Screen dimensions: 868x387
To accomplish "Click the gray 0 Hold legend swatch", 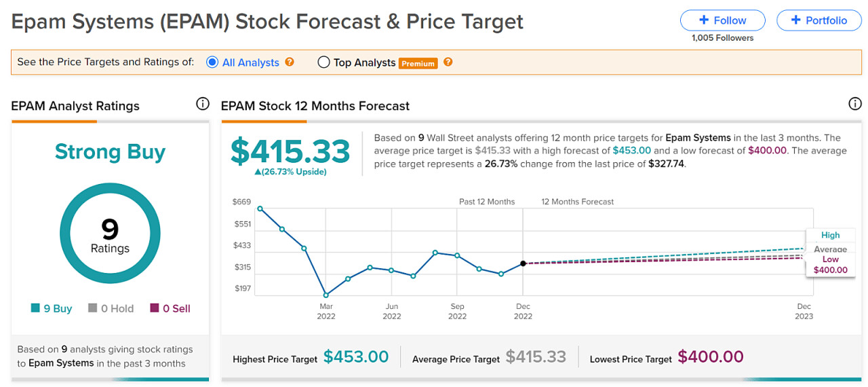I will pyautogui.click(x=93, y=308).
